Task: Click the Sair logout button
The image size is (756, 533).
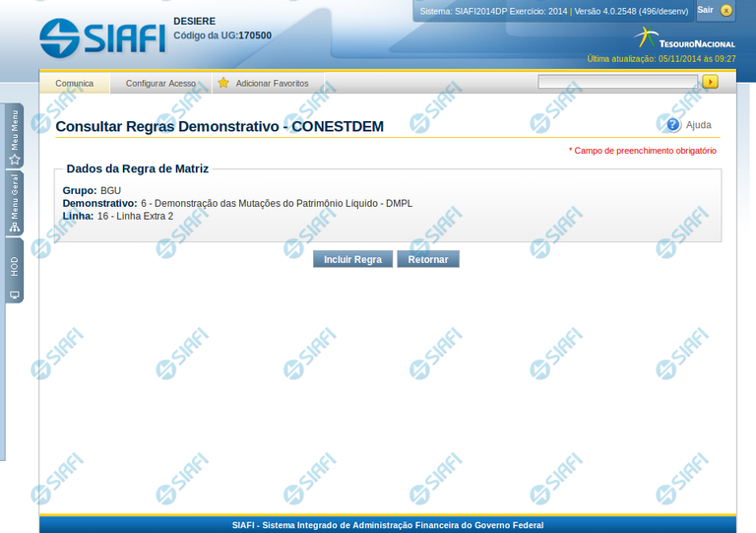Action: (705, 10)
